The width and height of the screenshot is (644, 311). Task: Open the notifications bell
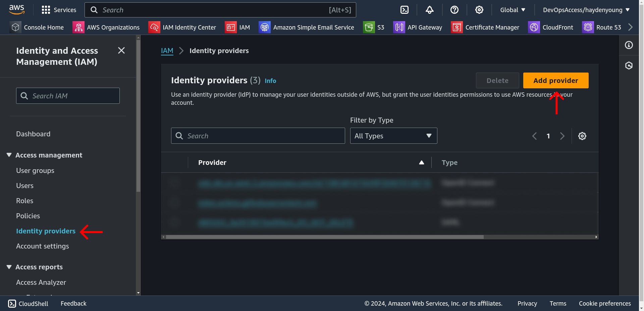pyautogui.click(x=429, y=10)
